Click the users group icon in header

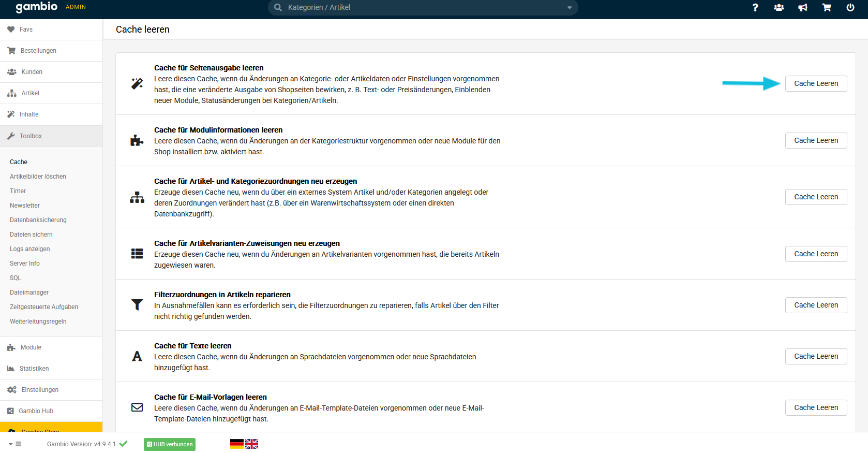[779, 7]
